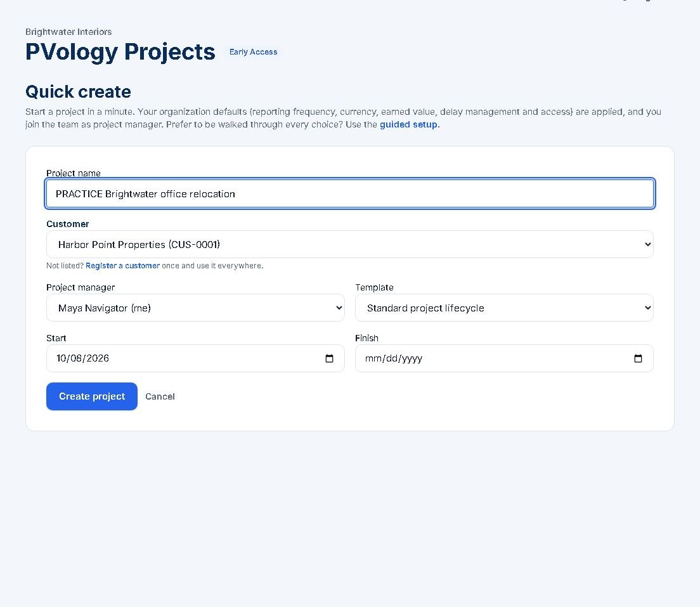Viewport: 700px width, 607px height.
Task: Open the guided setup link
Action: (x=410, y=124)
